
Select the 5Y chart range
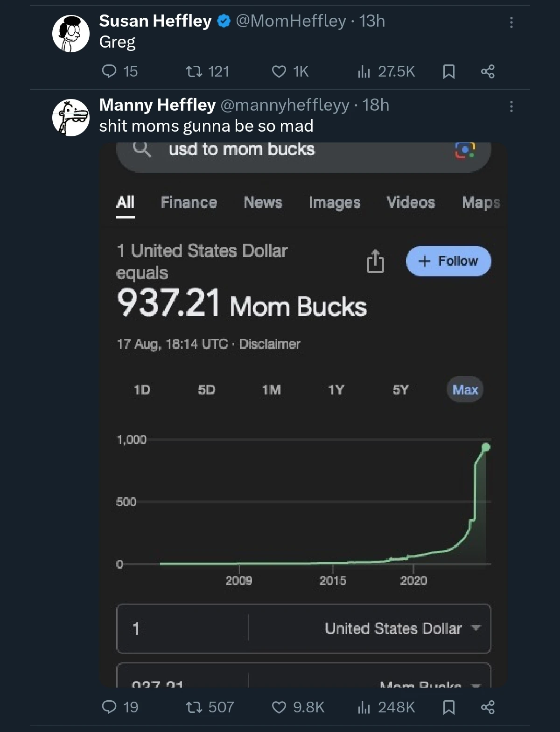click(x=400, y=390)
